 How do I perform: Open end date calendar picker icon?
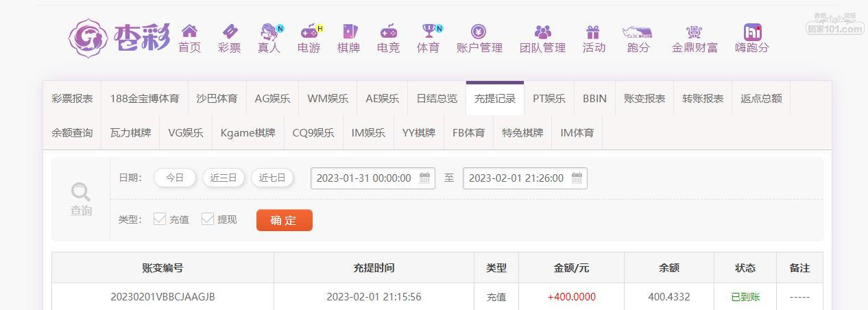[577, 178]
